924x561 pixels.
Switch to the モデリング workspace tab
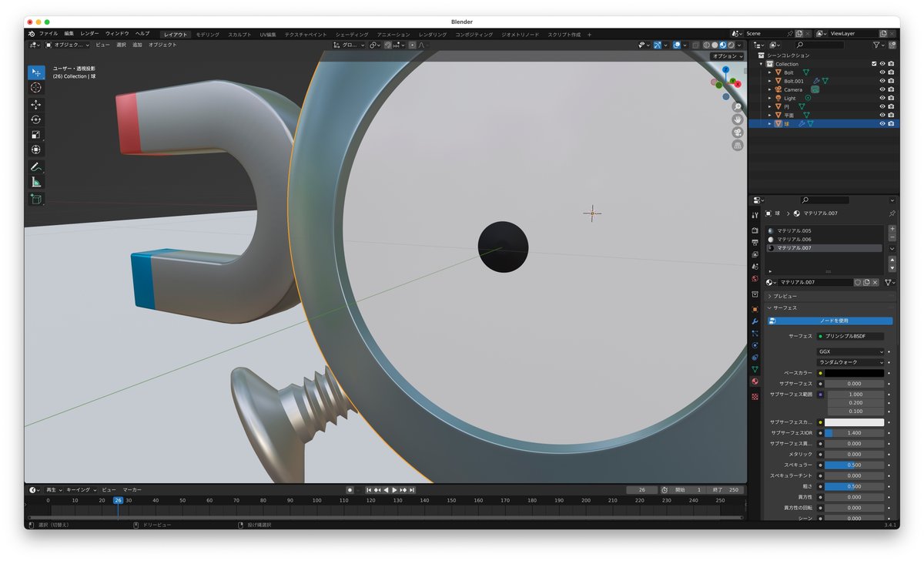pos(207,35)
